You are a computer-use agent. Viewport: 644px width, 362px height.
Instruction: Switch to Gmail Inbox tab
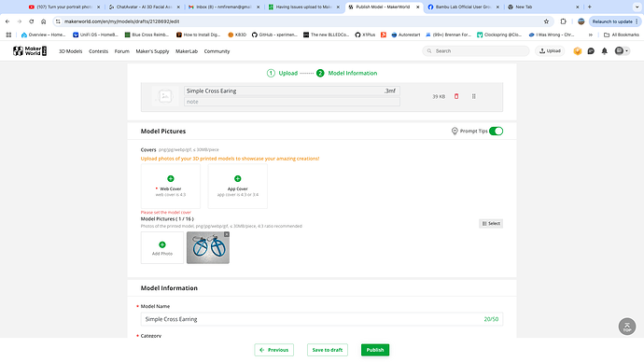[224, 7]
